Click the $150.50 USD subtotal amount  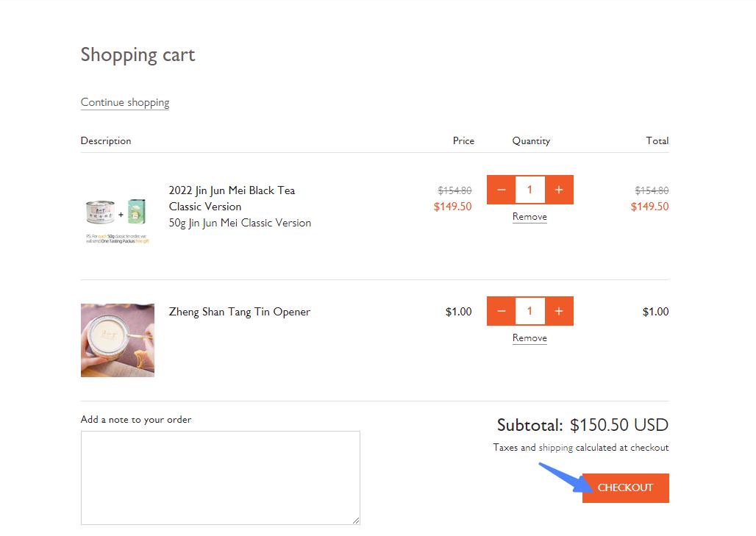(x=618, y=425)
